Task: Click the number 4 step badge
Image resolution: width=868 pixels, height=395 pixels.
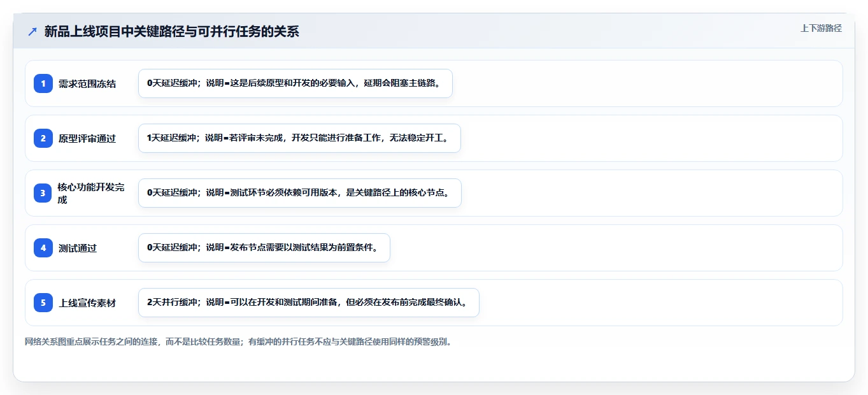Action: pyautogui.click(x=43, y=248)
